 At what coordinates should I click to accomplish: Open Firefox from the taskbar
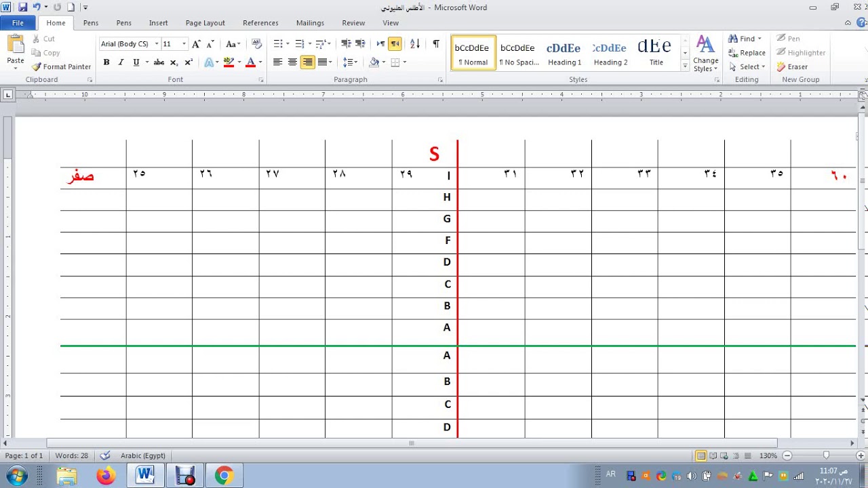pyautogui.click(x=106, y=476)
